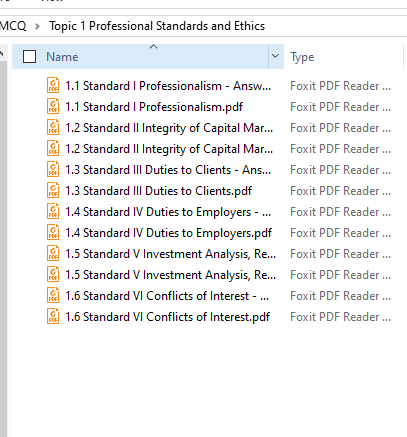Tick the select-all checkbox beside Name
Viewport: 407px width, 437px height.
[x=29, y=57]
